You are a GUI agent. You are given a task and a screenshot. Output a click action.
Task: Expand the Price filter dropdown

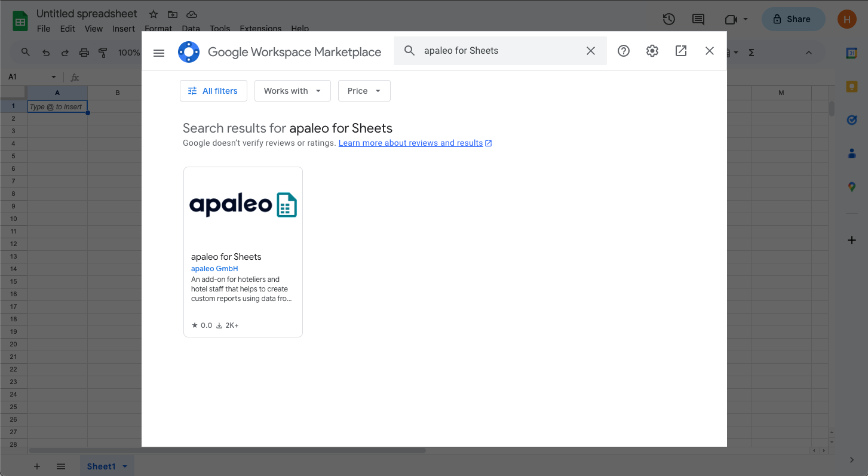point(364,91)
